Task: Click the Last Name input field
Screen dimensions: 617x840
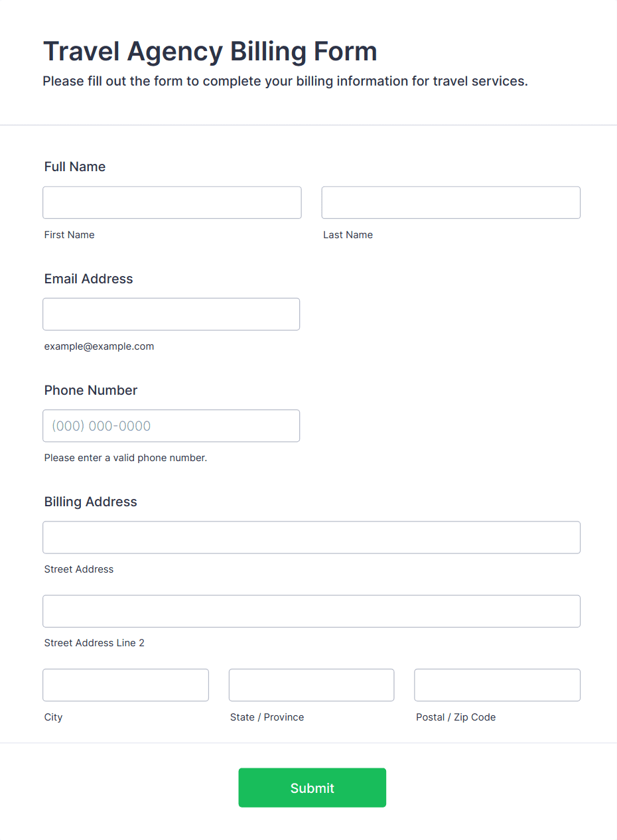Action: pos(451,202)
